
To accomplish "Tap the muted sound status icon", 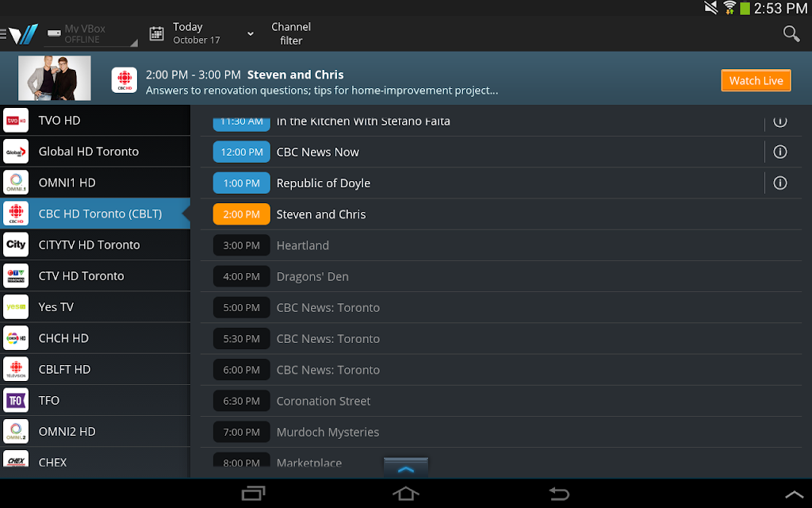I will click(x=711, y=7).
